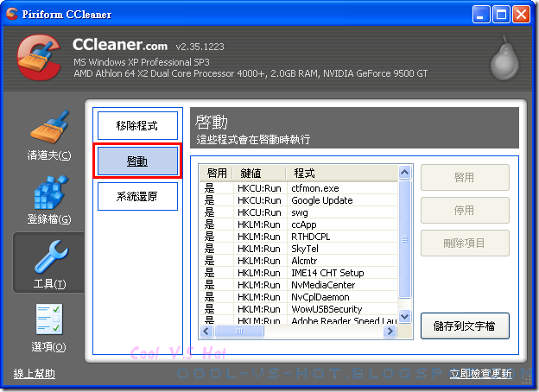This screenshot has height=392, width=539.
Task: Click the title bar CCleaner app icon
Action: [12, 14]
